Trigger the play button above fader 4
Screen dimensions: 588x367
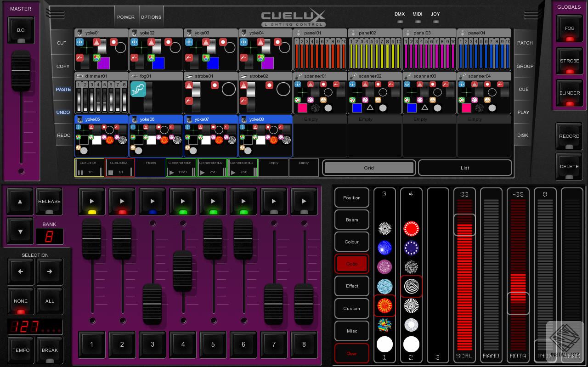(182, 201)
